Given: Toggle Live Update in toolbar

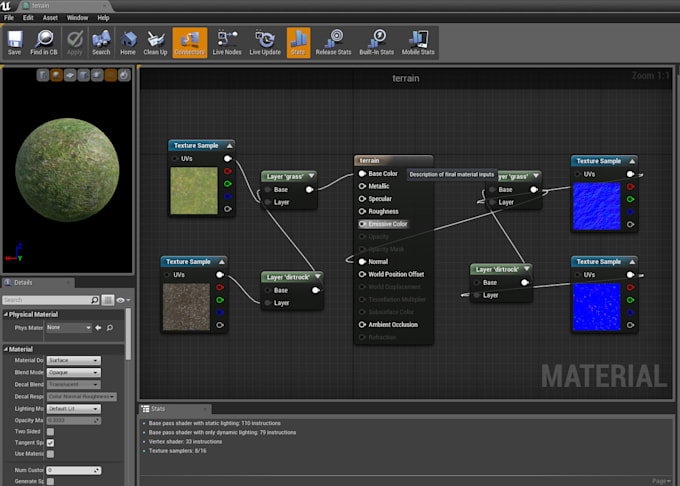Looking at the screenshot, I should (x=265, y=41).
